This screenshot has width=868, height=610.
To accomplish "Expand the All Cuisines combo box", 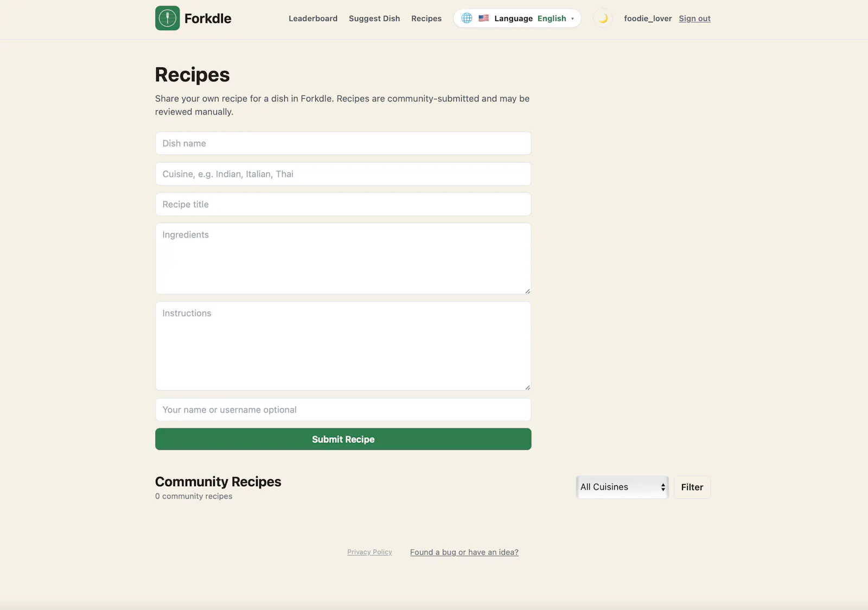I will [x=622, y=487].
